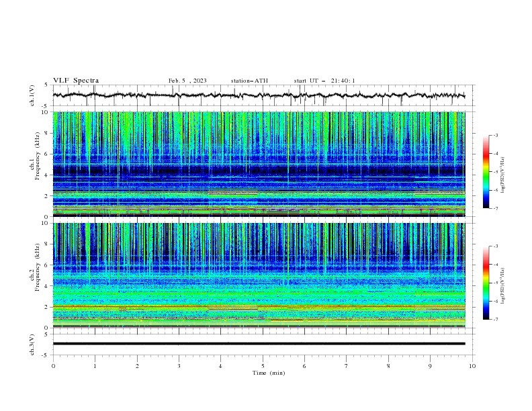Viewport: 532px width, 411px height.
Task: Click time axis tick label "5"
Action: pyautogui.click(x=263, y=366)
